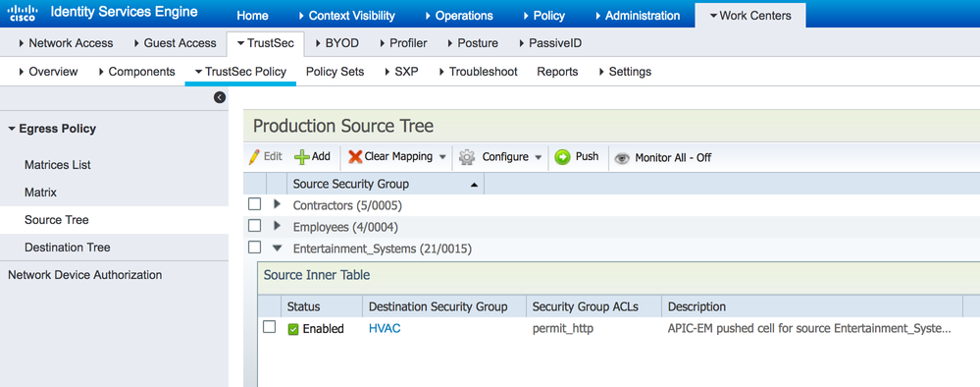Open the Reports tab
The image size is (980, 387).
(557, 72)
